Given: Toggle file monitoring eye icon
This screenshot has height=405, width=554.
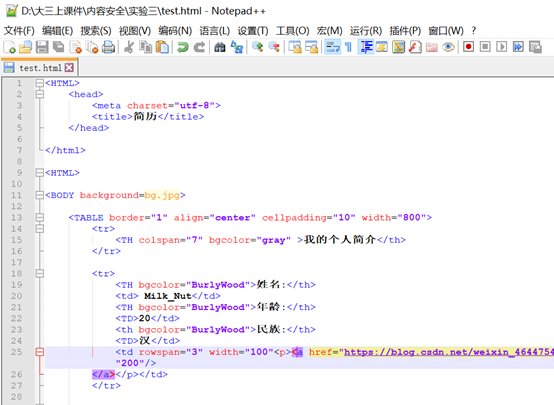Looking at the screenshot, I should tap(448, 47).
